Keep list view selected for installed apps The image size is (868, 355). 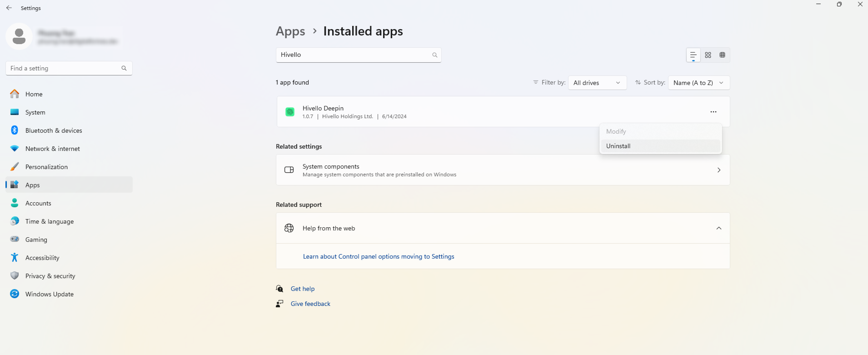pos(693,55)
